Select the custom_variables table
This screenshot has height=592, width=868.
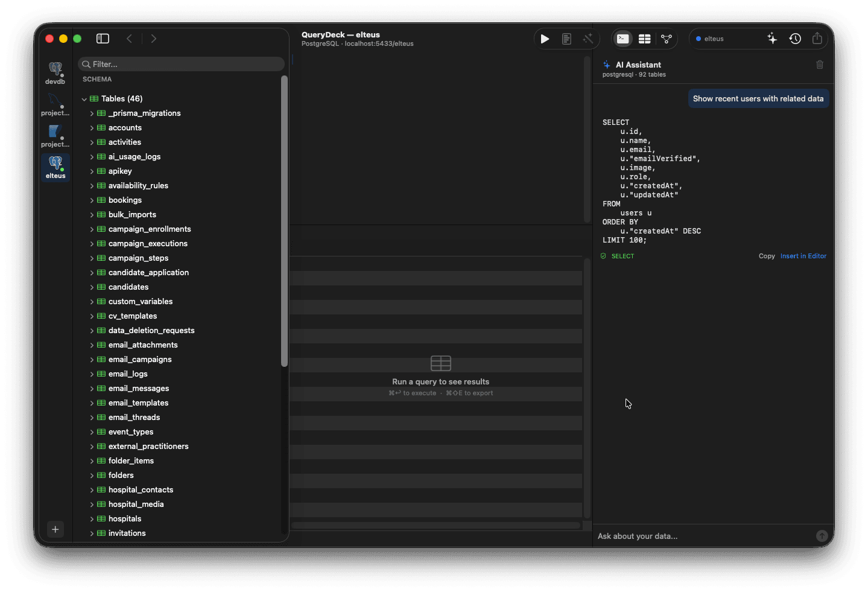(141, 302)
